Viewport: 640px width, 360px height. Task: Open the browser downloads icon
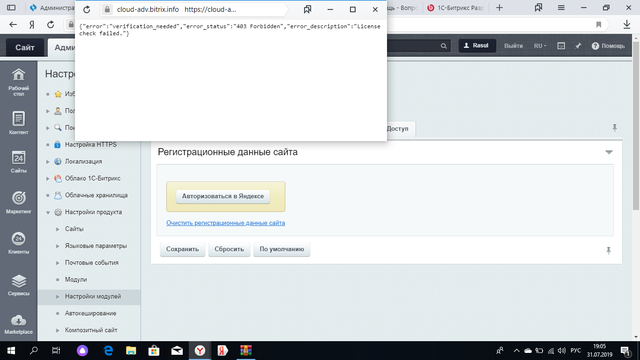(627, 25)
